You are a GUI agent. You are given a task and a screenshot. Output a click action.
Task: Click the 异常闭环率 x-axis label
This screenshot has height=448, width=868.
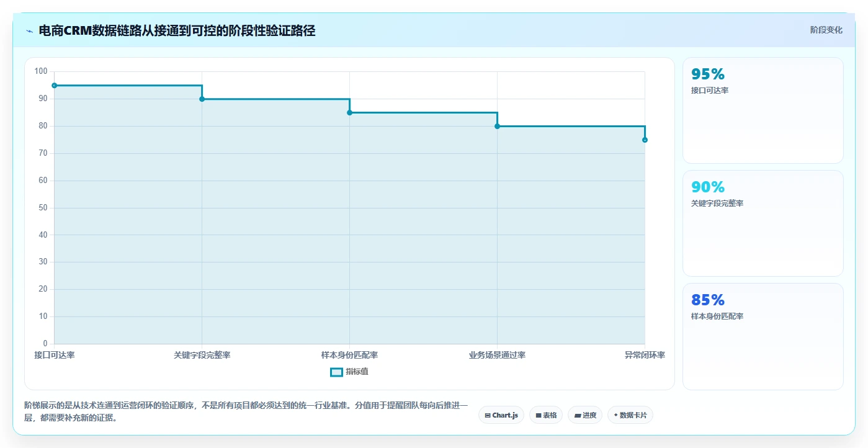pyautogui.click(x=645, y=356)
